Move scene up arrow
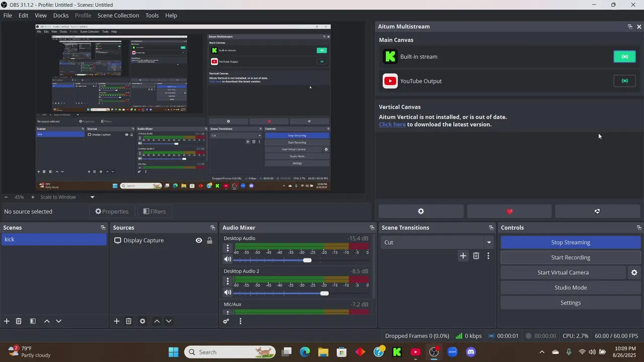Image resolution: width=644 pixels, height=362 pixels. tap(47, 321)
